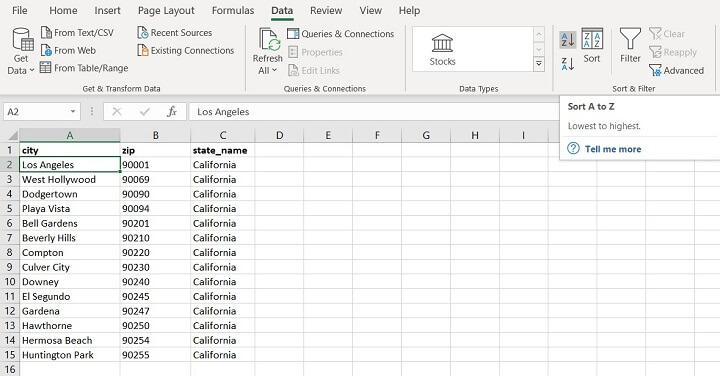The height and width of the screenshot is (376, 720).
Task: Load data From Table/Range
Action: pos(84,68)
